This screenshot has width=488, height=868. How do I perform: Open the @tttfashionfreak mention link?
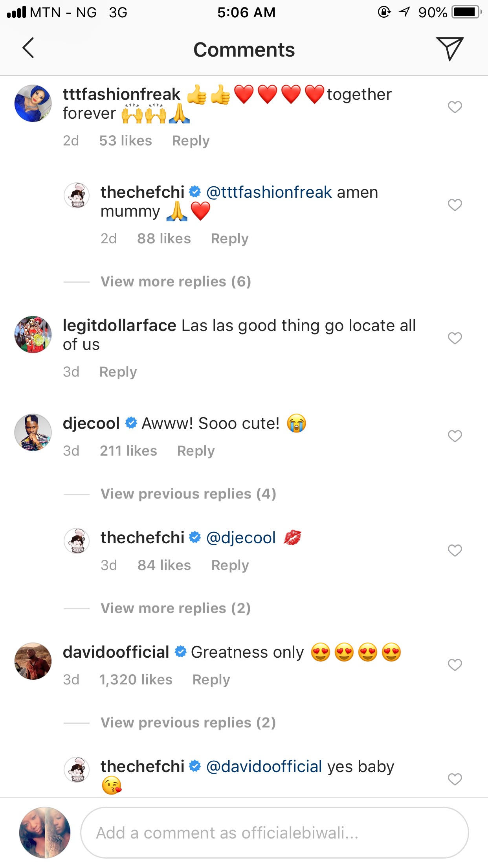[x=269, y=192]
